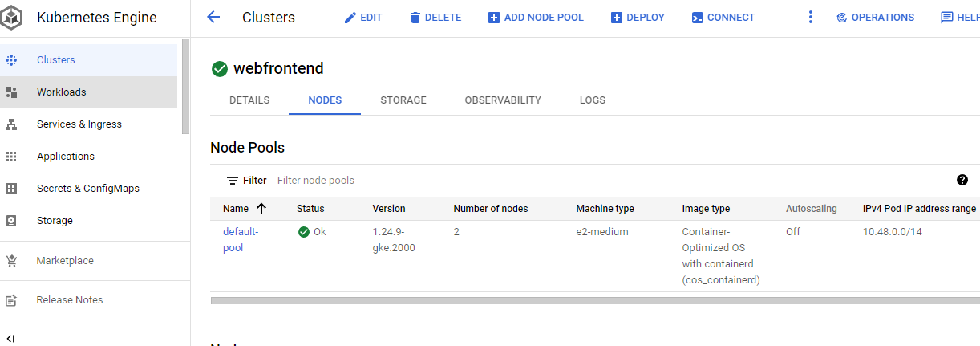The height and width of the screenshot is (346, 980).
Task: Open the three-dot more options menu
Action: click(x=811, y=18)
